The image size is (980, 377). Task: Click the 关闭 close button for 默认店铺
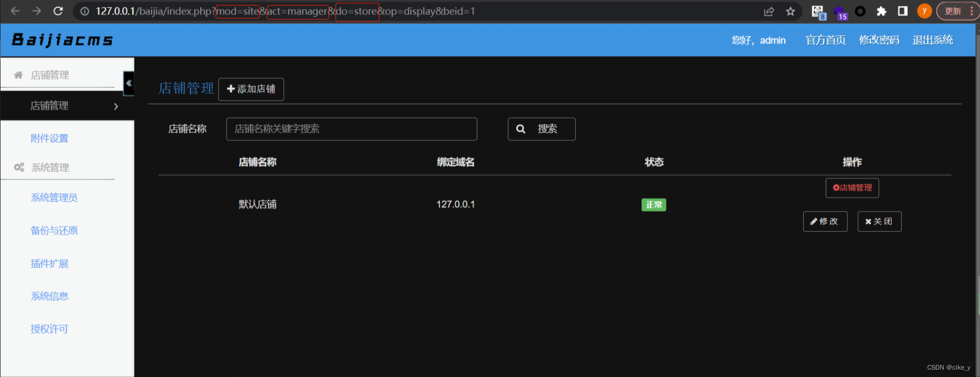pos(879,221)
